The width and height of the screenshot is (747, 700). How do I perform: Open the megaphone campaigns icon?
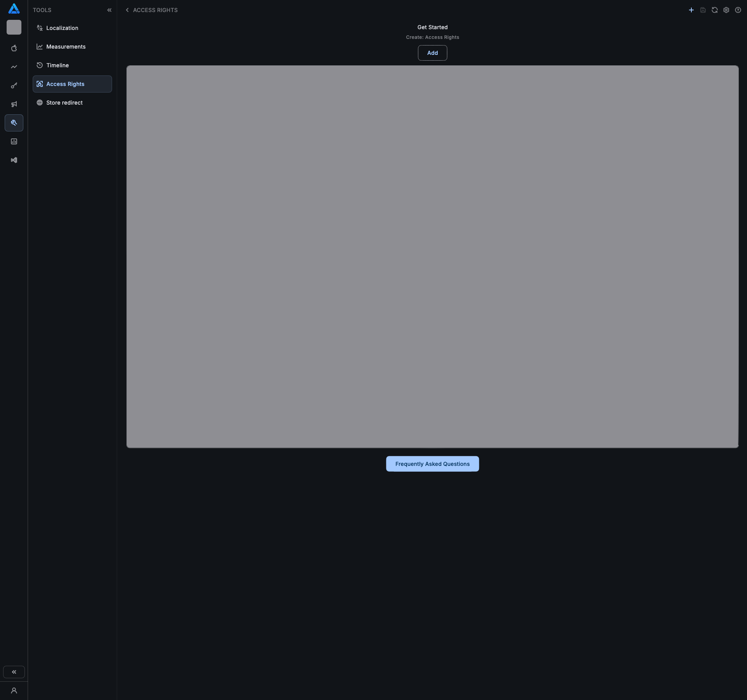point(14,104)
